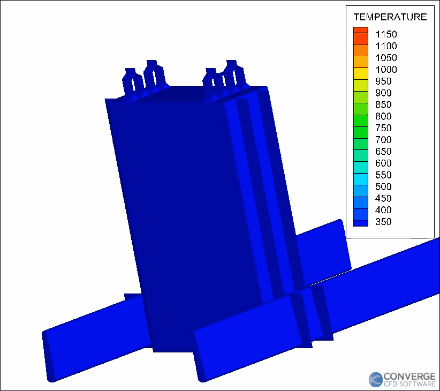Click the 400 legend value label
The height and width of the screenshot is (391, 440).
coord(383,210)
